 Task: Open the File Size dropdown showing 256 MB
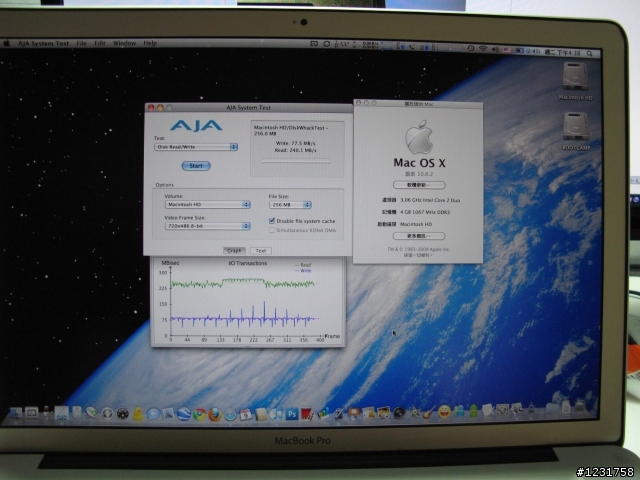(x=290, y=205)
